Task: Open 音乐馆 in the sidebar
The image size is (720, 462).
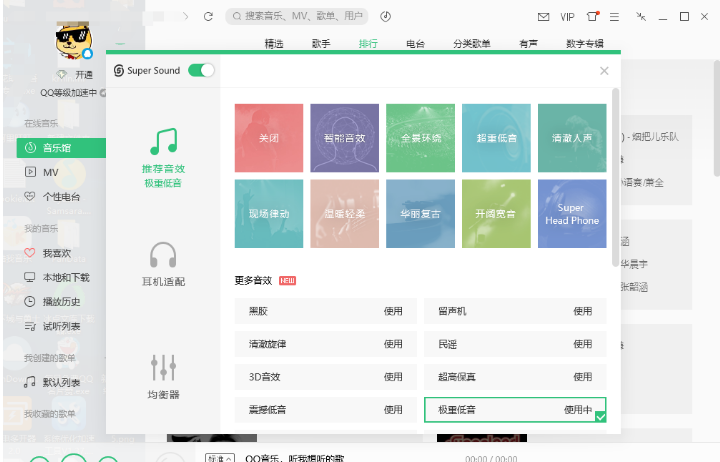Action: point(61,148)
